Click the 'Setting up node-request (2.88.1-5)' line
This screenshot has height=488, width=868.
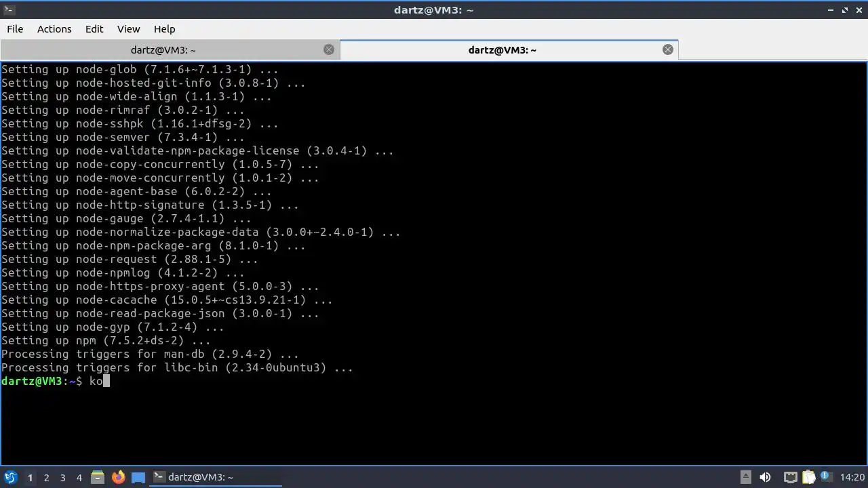[x=130, y=259]
